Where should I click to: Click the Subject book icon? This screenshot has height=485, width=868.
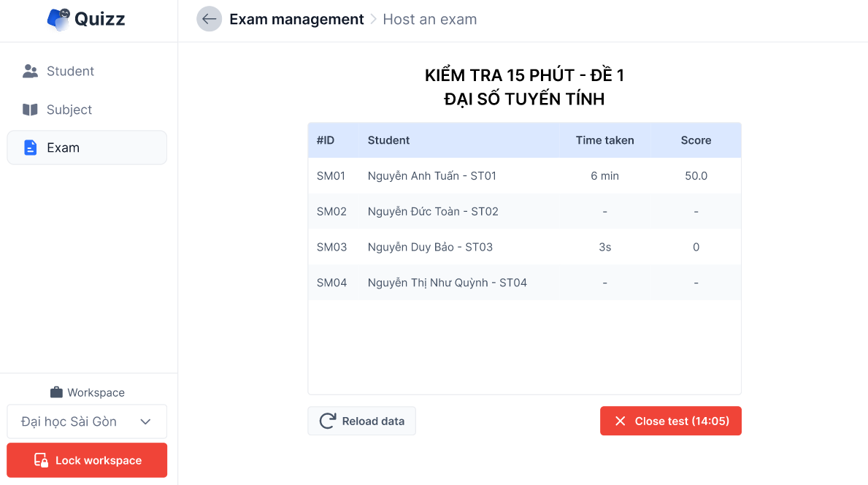coord(30,110)
